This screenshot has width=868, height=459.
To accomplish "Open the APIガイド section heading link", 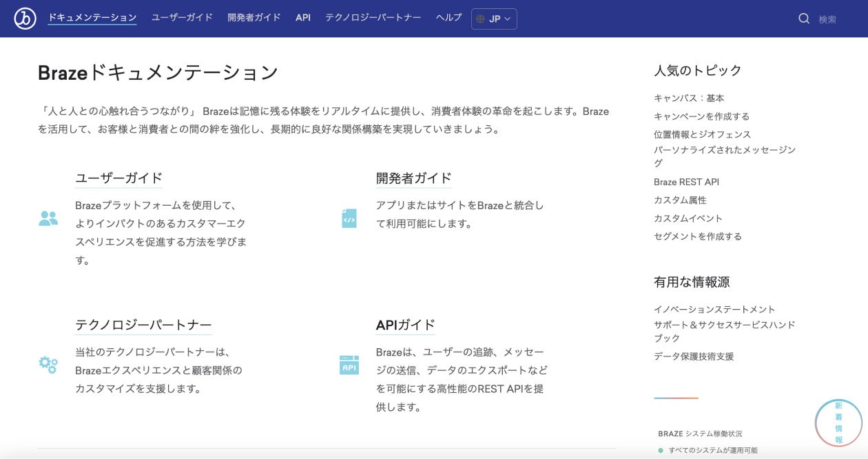I will 406,325.
